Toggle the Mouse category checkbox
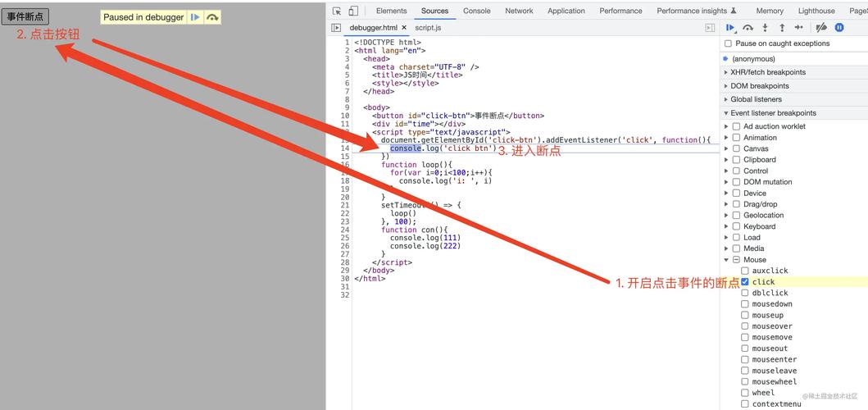This screenshot has width=868, height=410. point(736,259)
